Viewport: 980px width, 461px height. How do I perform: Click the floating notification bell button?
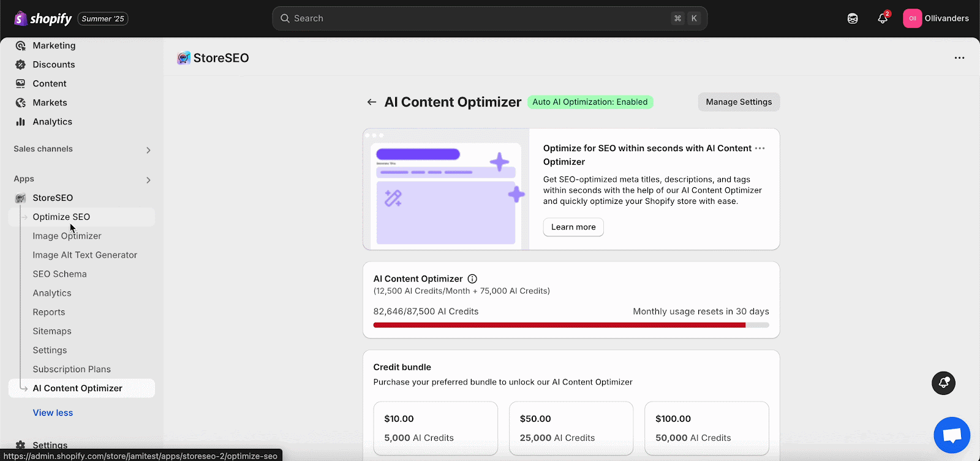[x=943, y=383]
